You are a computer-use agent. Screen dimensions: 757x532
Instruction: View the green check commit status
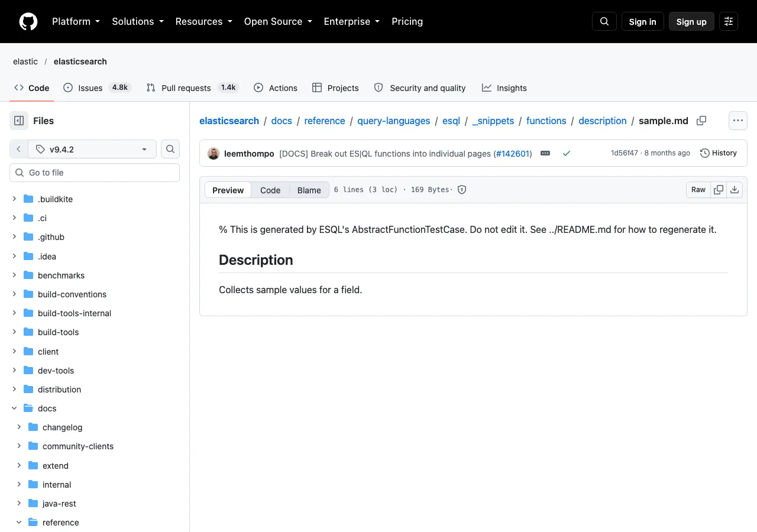click(567, 153)
